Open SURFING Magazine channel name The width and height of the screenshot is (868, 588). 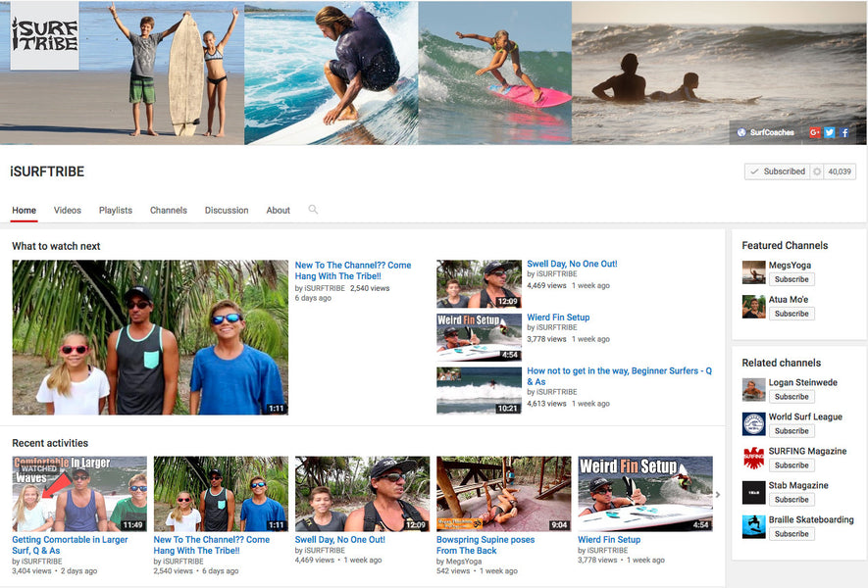coord(807,451)
